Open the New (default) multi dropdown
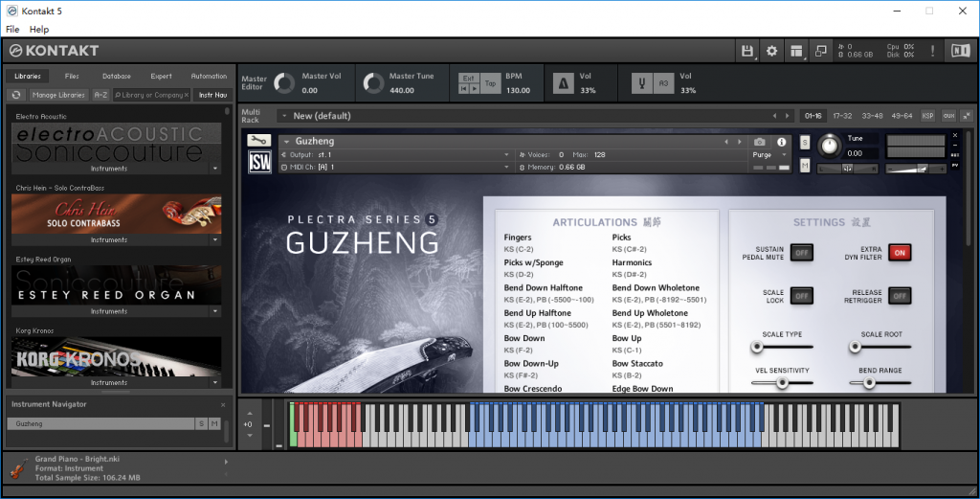 284,116
